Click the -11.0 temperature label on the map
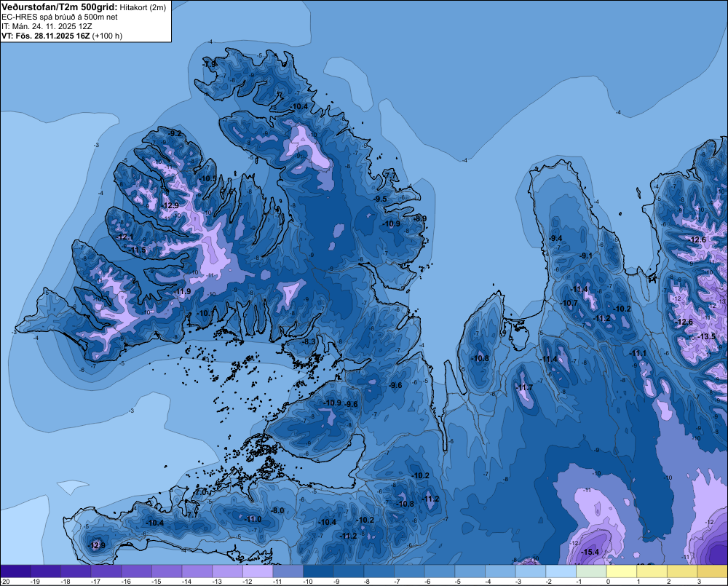Screen dimensions: 728x586 tap(253, 520)
